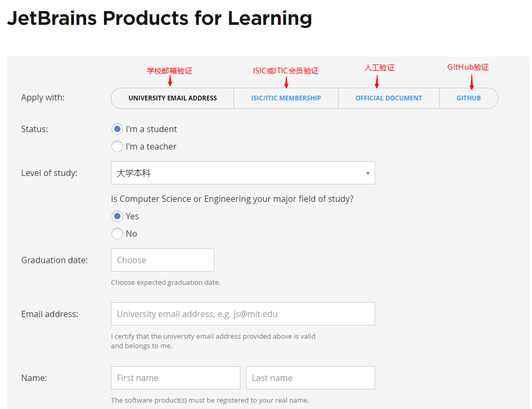This screenshot has height=409, width=532.
Task: Click the red arrow above GitHub tab
Action: [x=472, y=81]
